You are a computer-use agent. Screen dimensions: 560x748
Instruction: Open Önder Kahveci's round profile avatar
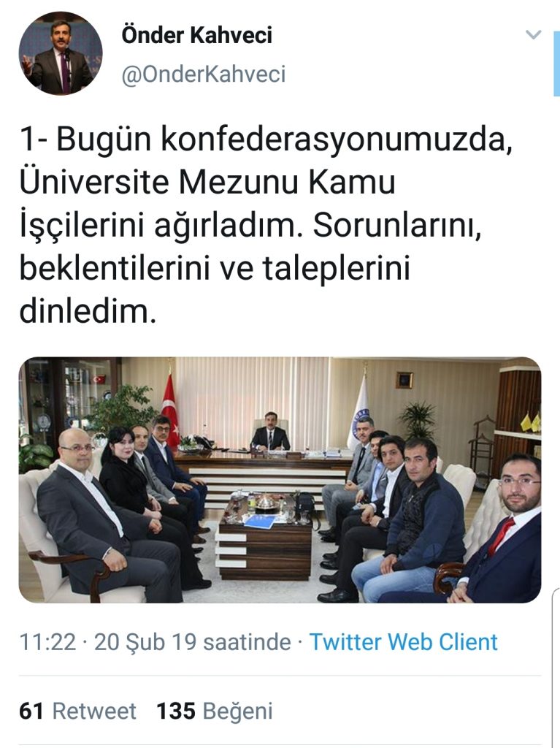(60, 53)
